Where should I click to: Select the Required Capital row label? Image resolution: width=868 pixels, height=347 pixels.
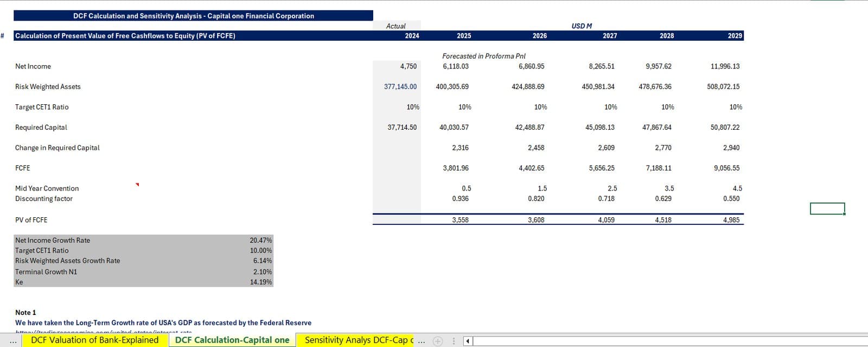tap(41, 128)
